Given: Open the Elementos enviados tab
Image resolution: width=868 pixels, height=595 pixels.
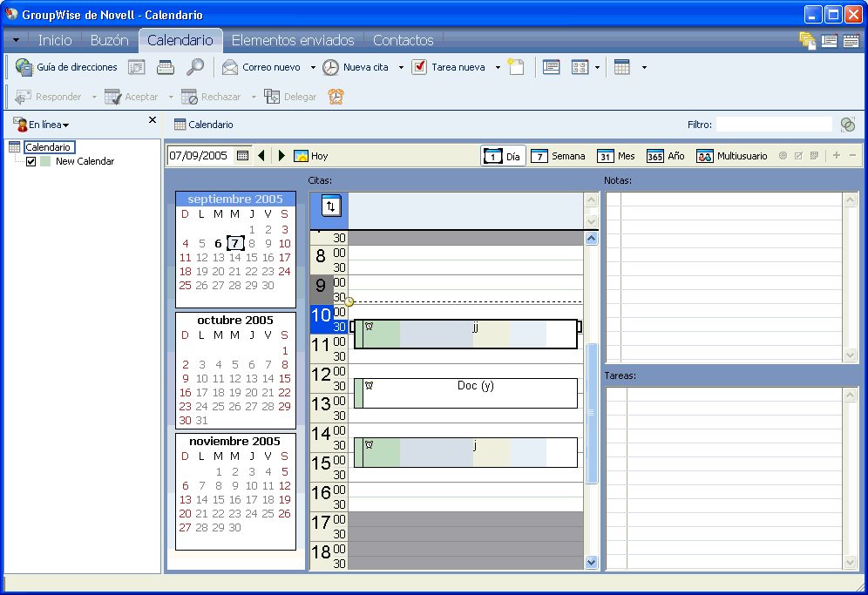Looking at the screenshot, I should pyautogui.click(x=293, y=40).
